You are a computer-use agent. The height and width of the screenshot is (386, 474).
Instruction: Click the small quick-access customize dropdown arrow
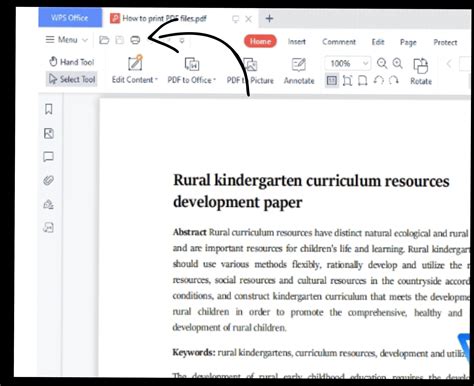click(182, 41)
